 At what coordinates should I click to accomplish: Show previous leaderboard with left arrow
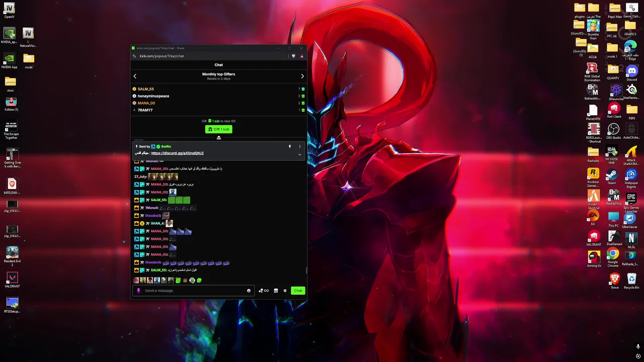(135, 76)
